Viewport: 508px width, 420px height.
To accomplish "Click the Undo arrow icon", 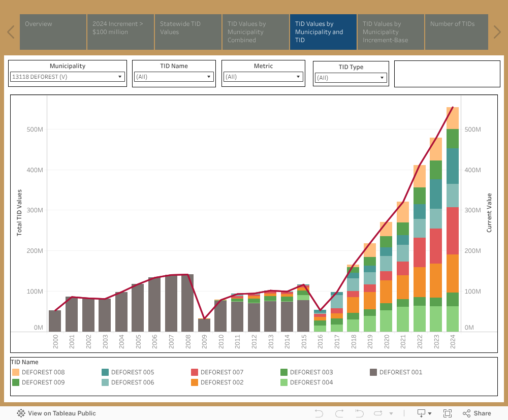I will click(319, 413).
